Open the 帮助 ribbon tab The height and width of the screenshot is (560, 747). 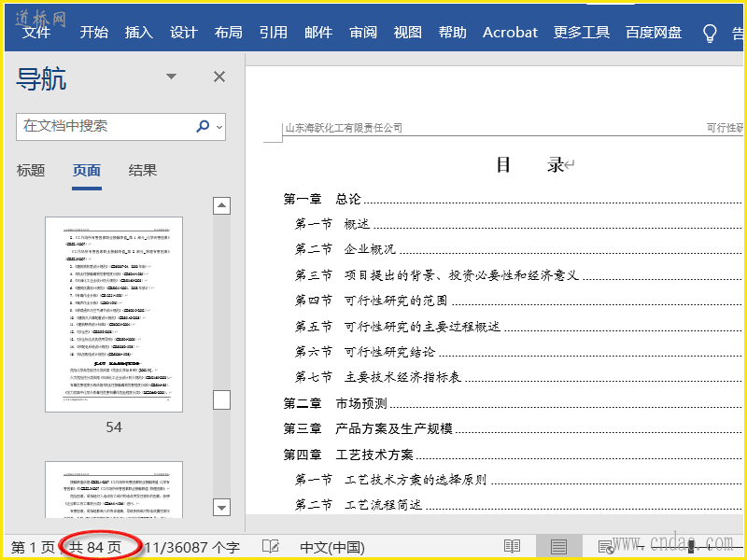pyautogui.click(x=453, y=33)
